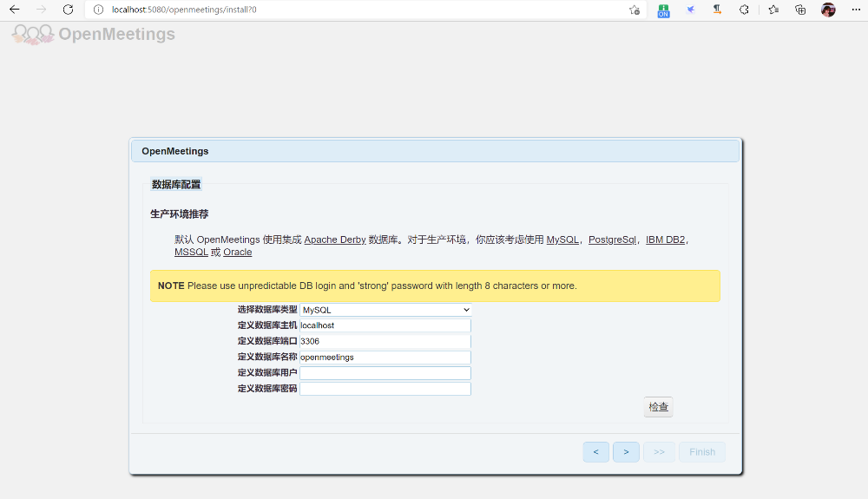Screen dimensions: 868x499
Task: Open the green ON extension icon
Action: 663,10
